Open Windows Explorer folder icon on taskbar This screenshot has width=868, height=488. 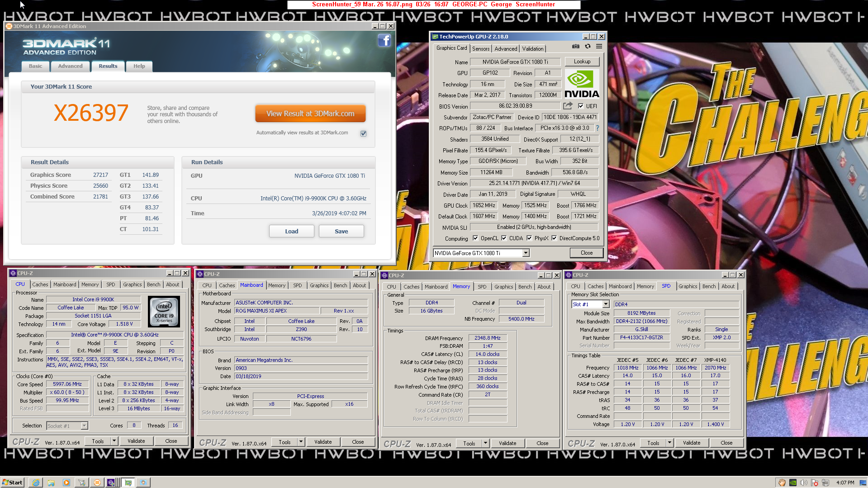[x=51, y=483]
